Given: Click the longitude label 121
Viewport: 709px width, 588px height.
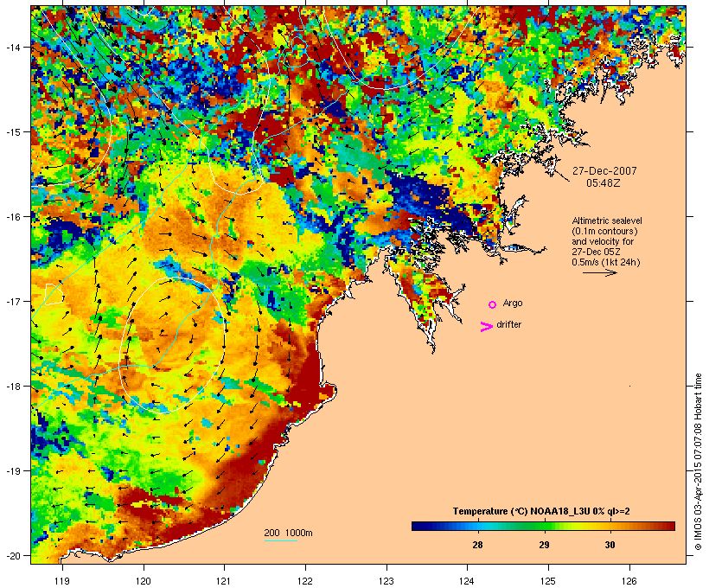Looking at the screenshot, I should pos(224,581).
